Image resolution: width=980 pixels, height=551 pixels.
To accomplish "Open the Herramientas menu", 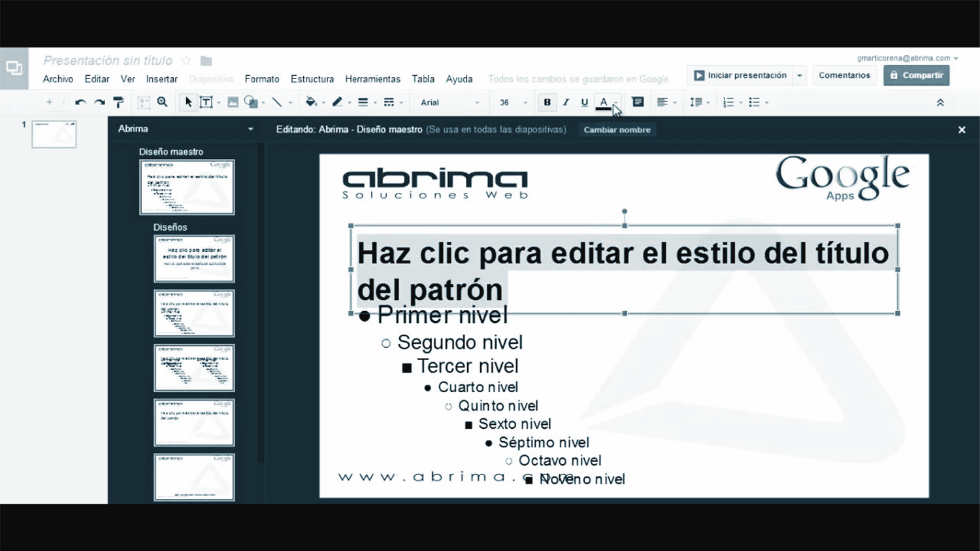I will (x=372, y=79).
